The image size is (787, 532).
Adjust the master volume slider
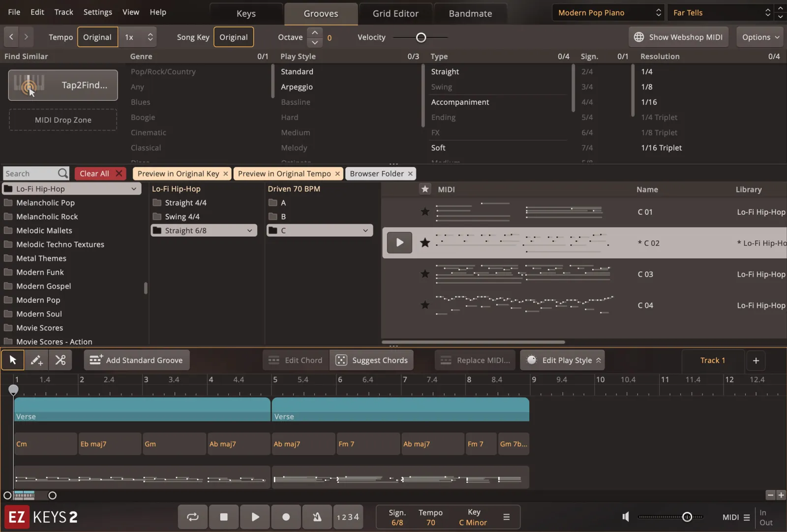(687, 517)
